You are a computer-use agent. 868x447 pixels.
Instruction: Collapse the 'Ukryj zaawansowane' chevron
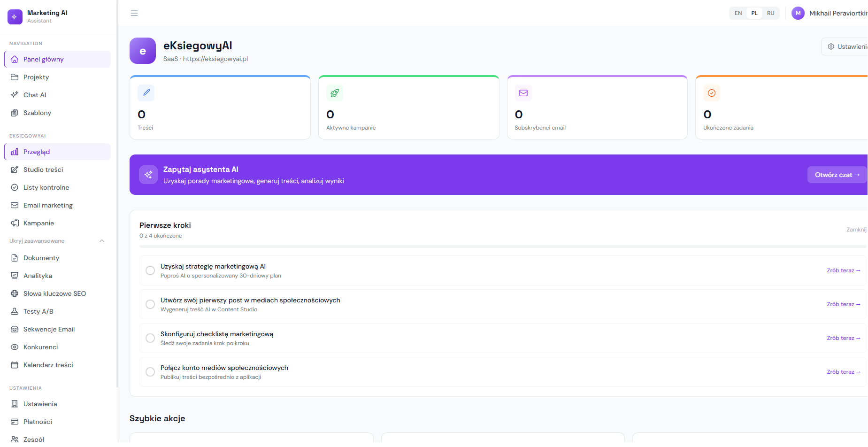point(102,241)
